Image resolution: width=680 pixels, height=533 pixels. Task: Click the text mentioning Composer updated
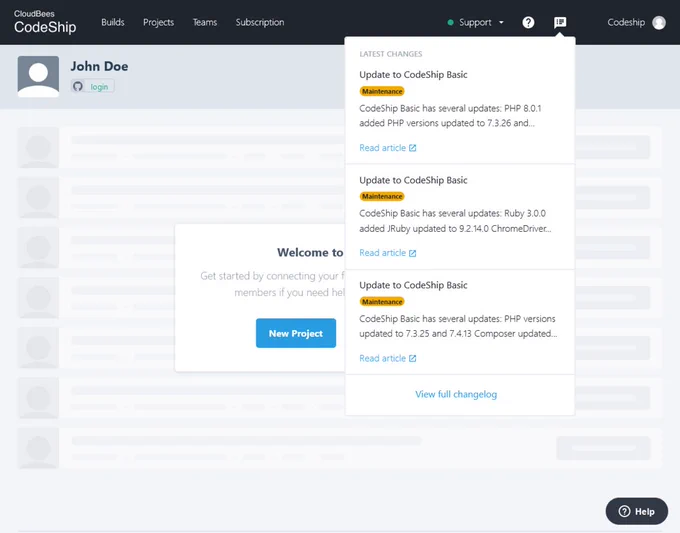[x=458, y=334]
